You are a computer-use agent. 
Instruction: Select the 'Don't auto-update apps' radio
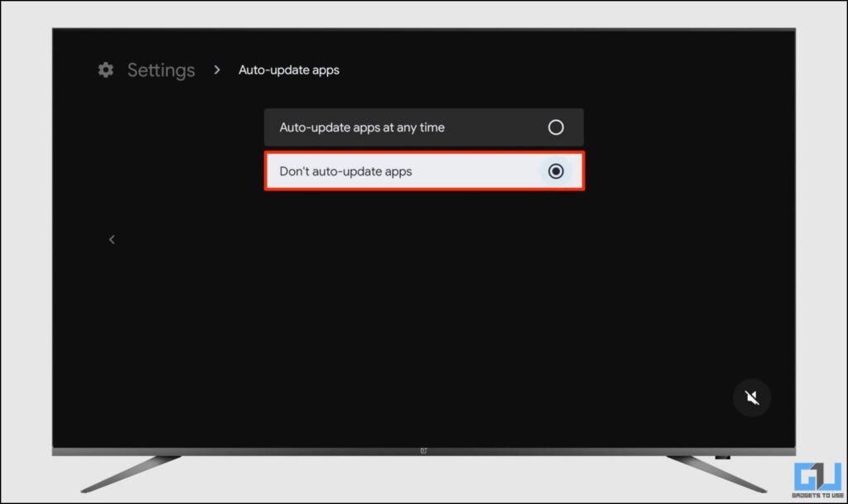click(x=556, y=171)
